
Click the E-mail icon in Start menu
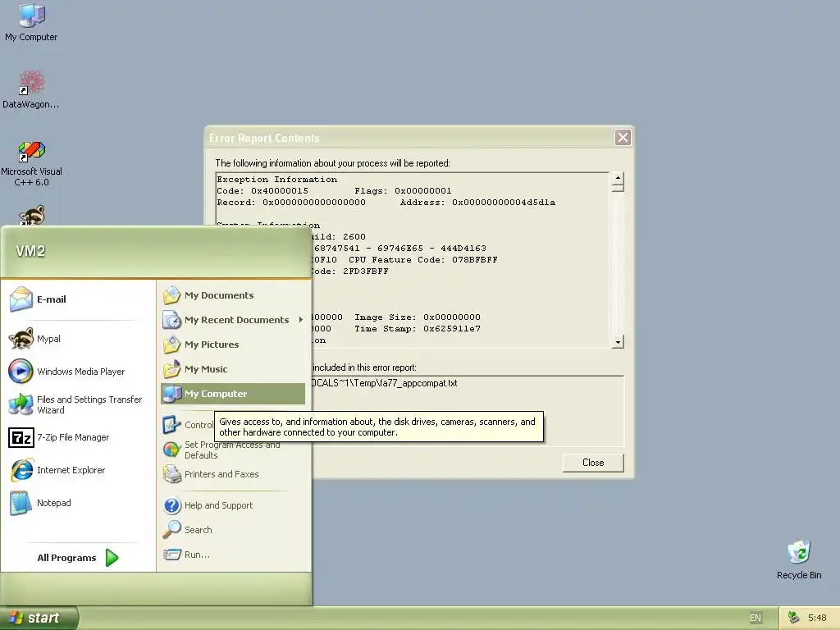tap(21, 299)
